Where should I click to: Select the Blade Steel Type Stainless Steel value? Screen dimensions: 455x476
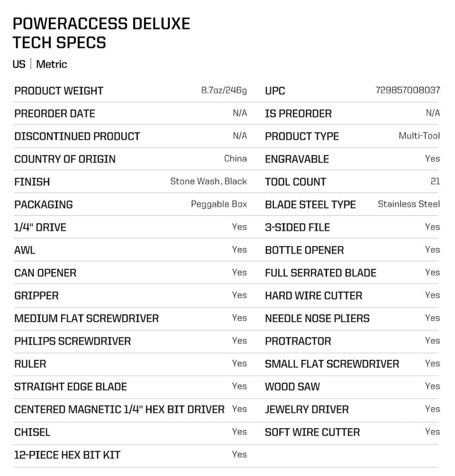coord(409,204)
